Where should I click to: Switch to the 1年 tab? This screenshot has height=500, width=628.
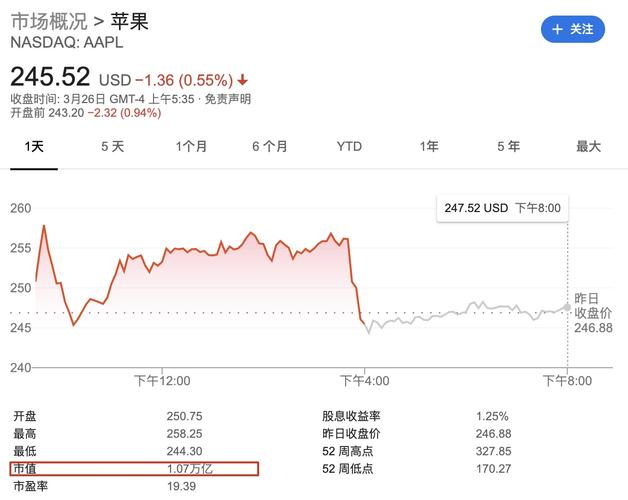click(x=429, y=146)
